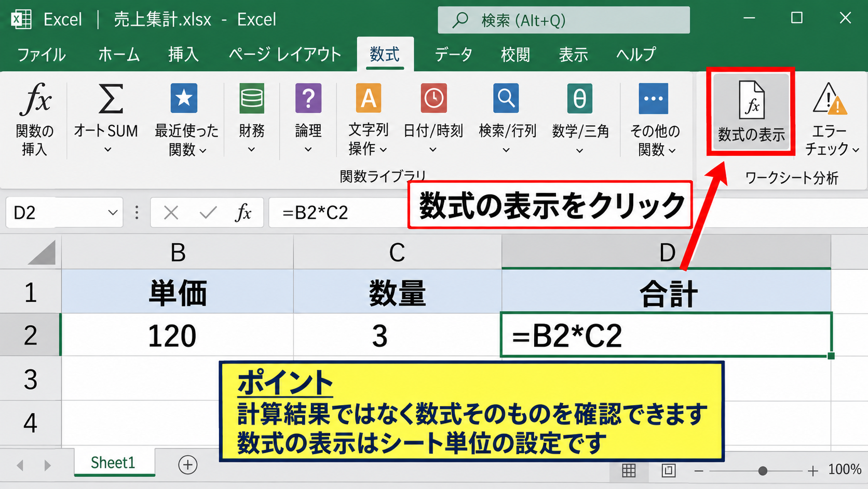Open the ファイル tab
868x489 pixels.
click(x=42, y=54)
